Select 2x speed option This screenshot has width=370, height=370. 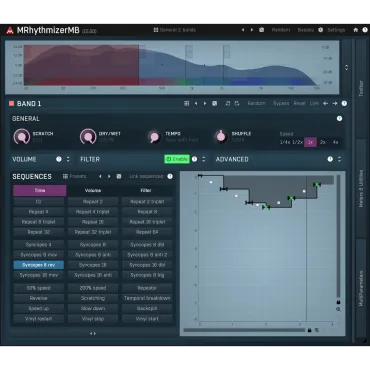click(323, 142)
